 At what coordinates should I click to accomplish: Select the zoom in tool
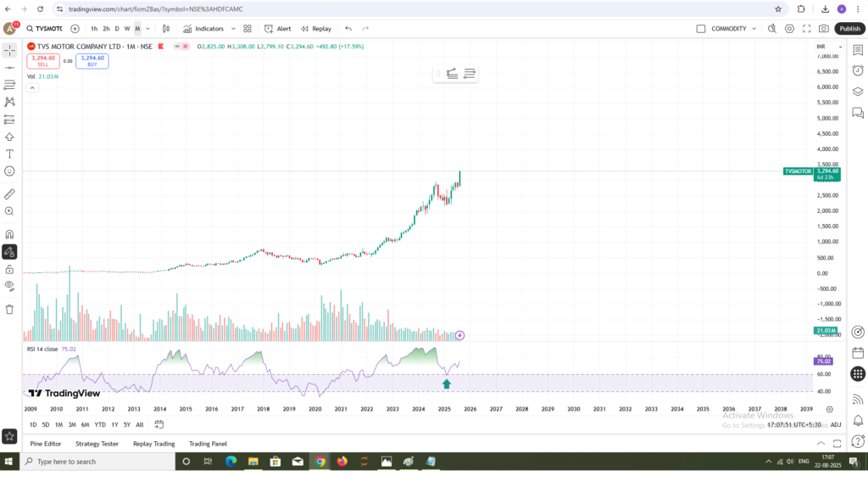(x=9, y=211)
